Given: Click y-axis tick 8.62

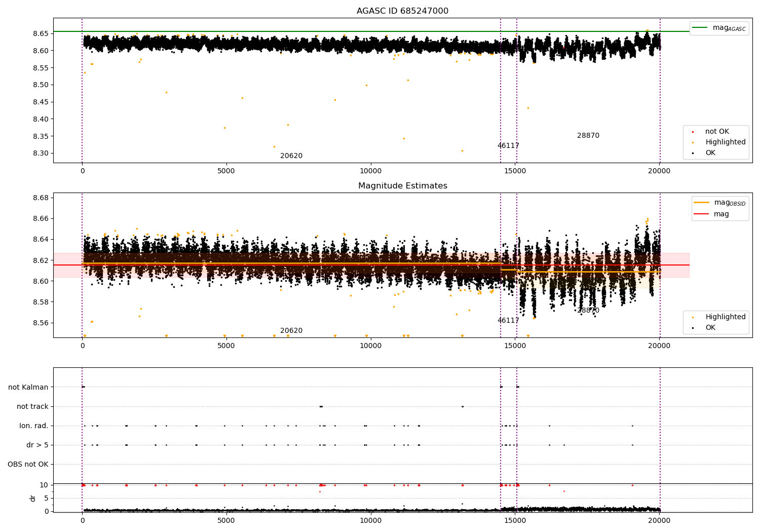Looking at the screenshot, I should pos(41,260).
